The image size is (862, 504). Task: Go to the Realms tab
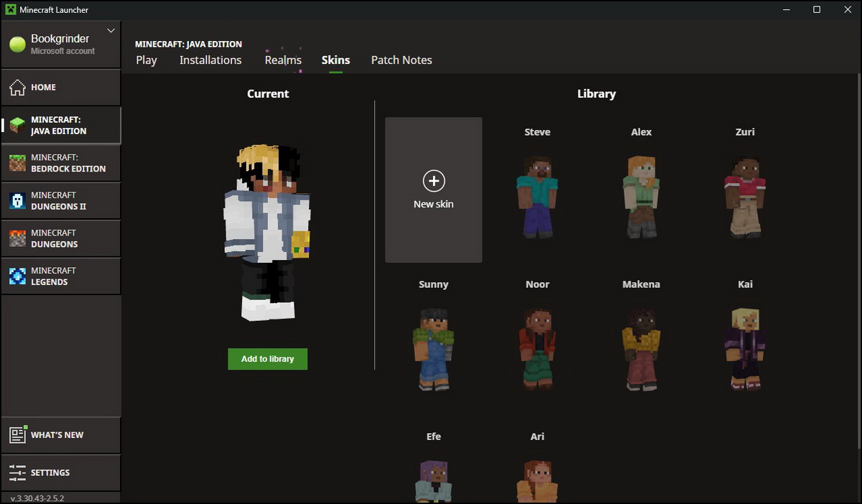[283, 60]
